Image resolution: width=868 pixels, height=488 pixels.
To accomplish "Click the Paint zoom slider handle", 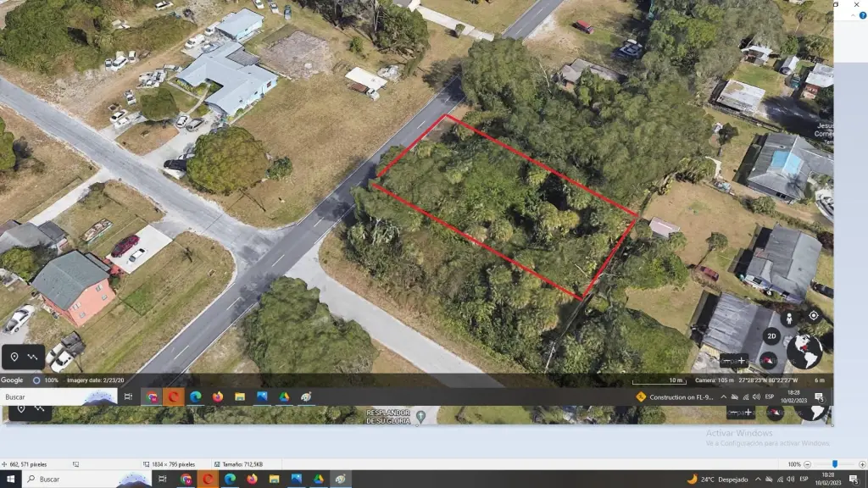I will click(835, 464).
